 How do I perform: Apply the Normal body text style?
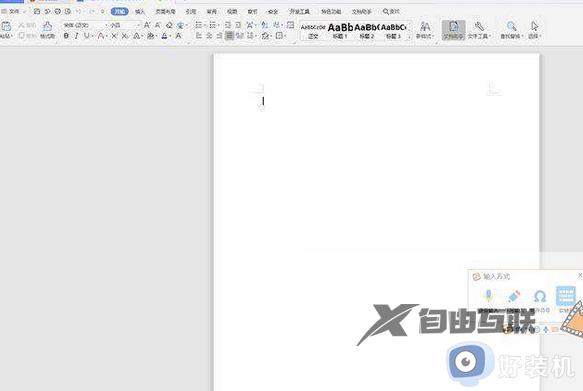pyautogui.click(x=313, y=31)
